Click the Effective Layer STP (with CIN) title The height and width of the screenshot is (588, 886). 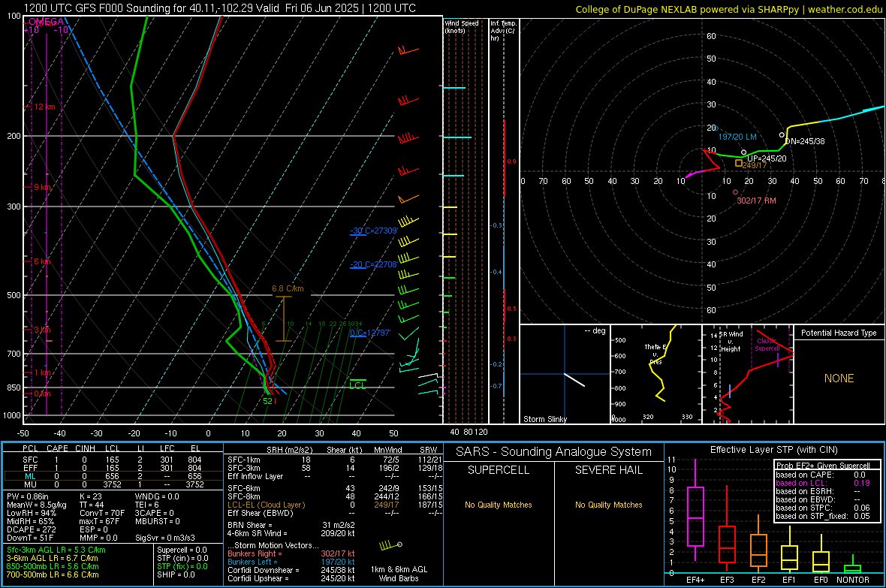click(x=773, y=450)
